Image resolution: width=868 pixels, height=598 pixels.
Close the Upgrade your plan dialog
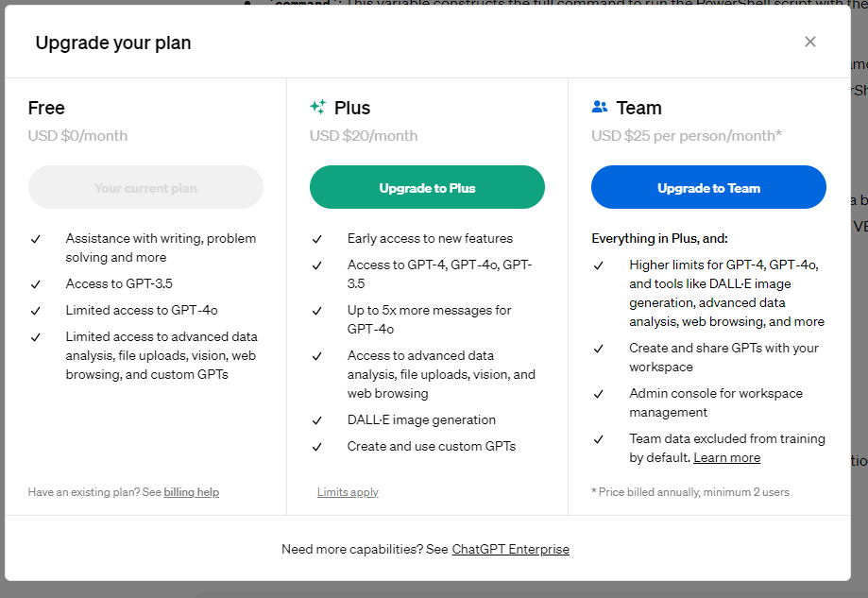[809, 42]
